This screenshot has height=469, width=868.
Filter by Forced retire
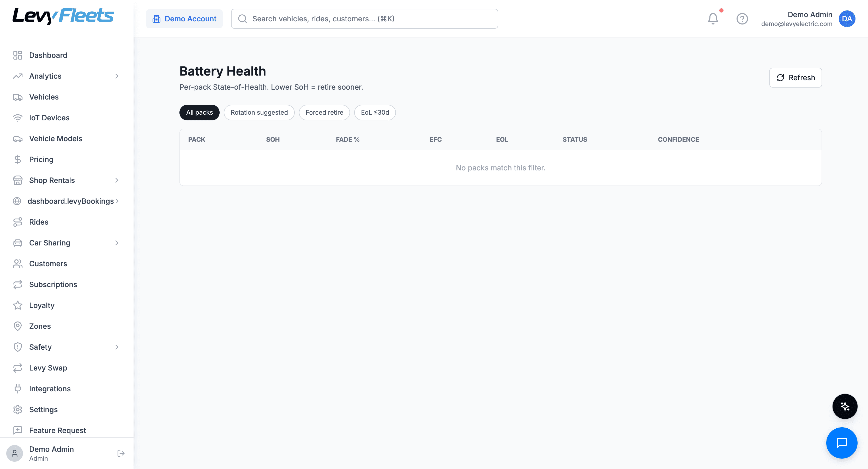click(324, 113)
